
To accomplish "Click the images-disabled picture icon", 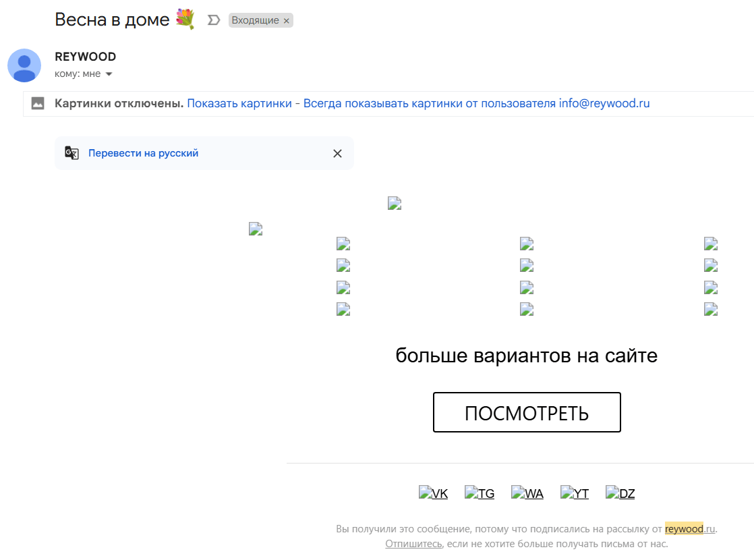I will click(38, 103).
